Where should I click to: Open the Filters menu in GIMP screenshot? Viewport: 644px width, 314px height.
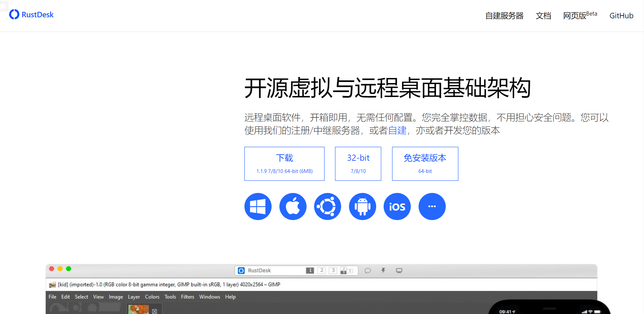tap(187, 297)
